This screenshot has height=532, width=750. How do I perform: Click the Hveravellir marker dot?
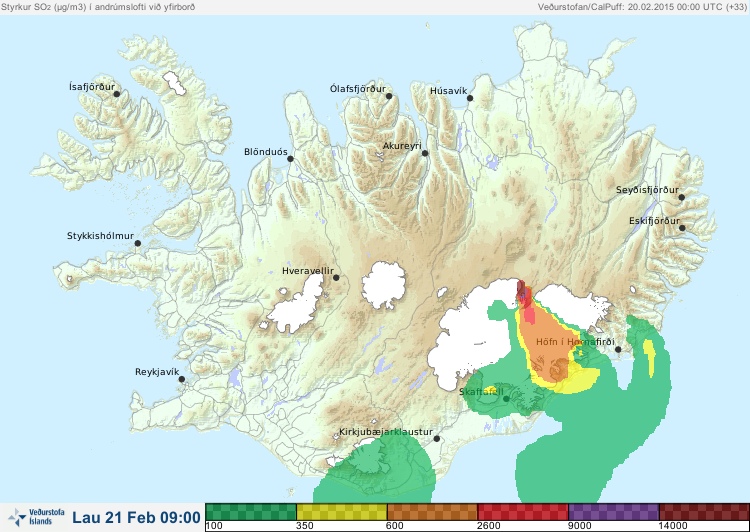[x=336, y=277]
